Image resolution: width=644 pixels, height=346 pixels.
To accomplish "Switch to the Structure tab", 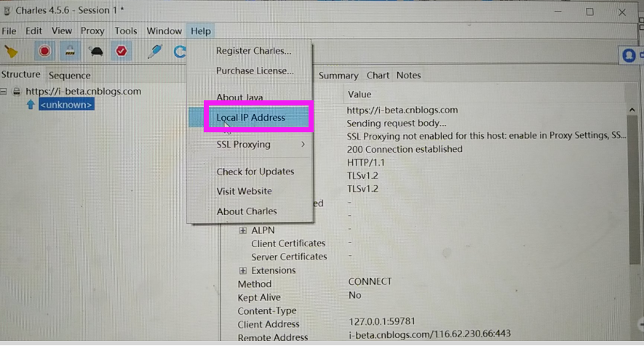I will coord(21,75).
